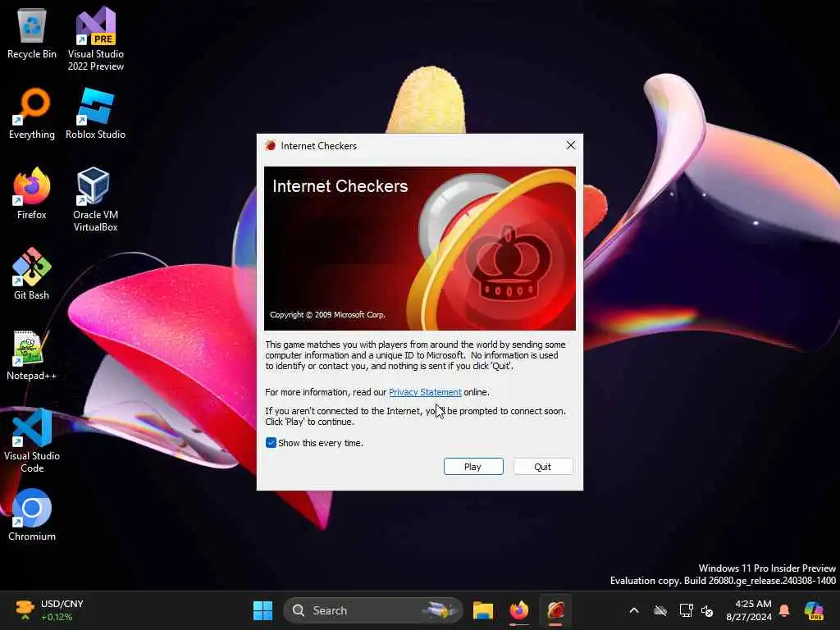840x630 pixels.
Task: Open File Explorer from the taskbar
Action: point(482,610)
